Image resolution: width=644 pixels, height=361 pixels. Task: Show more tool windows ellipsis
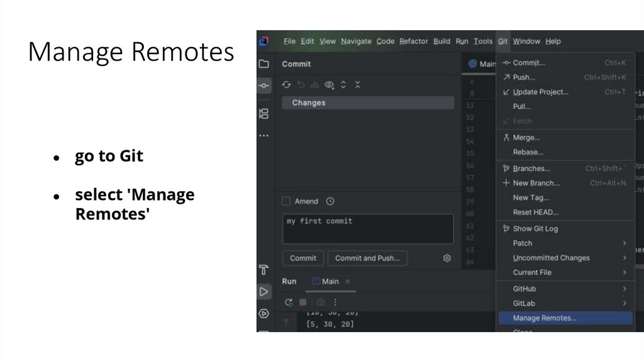[x=264, y=135]
